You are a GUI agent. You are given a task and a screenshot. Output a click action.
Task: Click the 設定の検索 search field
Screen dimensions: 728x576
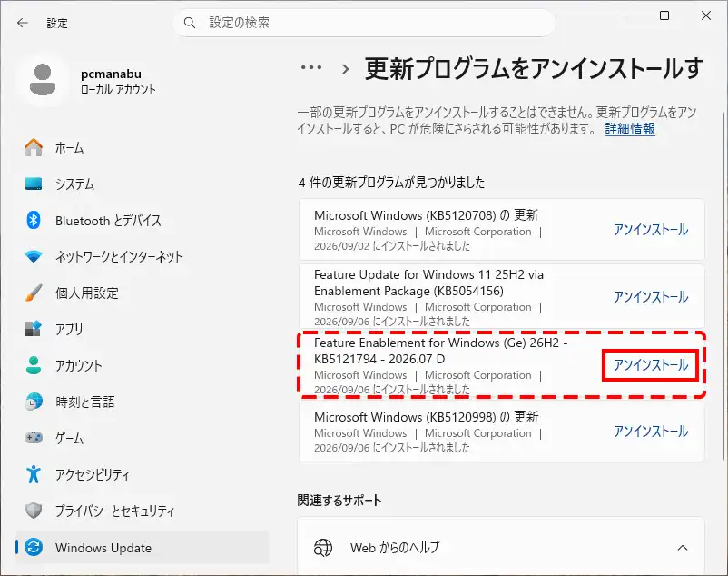tap(363, 23)
